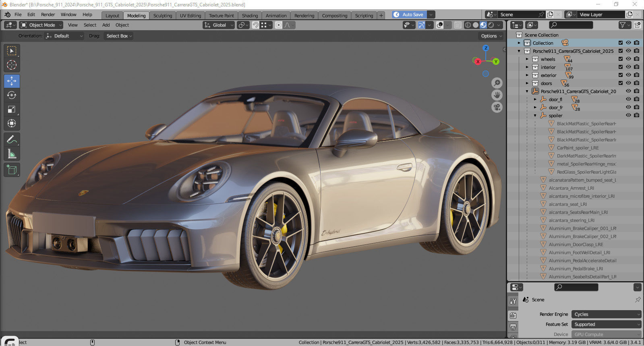Select the Transform tool

pyautogui.click(x=12, y=123)
